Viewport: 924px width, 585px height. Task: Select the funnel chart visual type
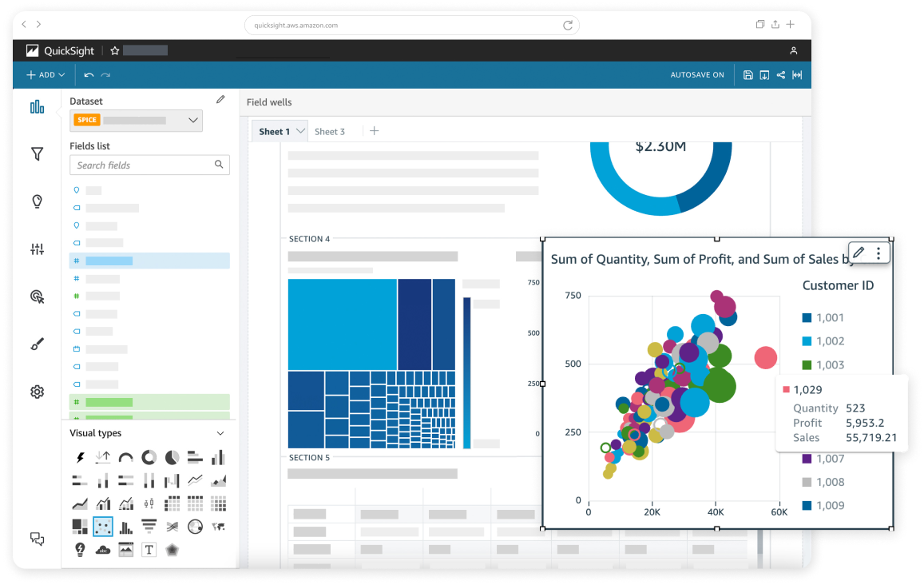149,526
